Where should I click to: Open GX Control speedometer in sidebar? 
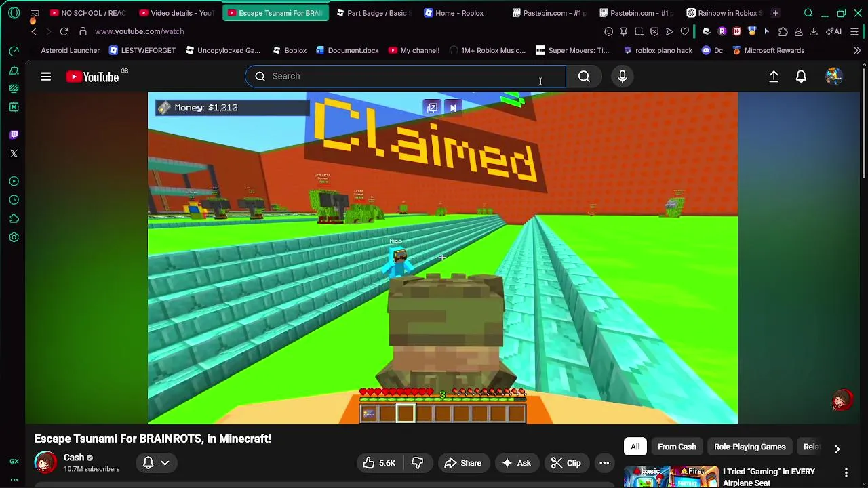click(x=14, y=51)
